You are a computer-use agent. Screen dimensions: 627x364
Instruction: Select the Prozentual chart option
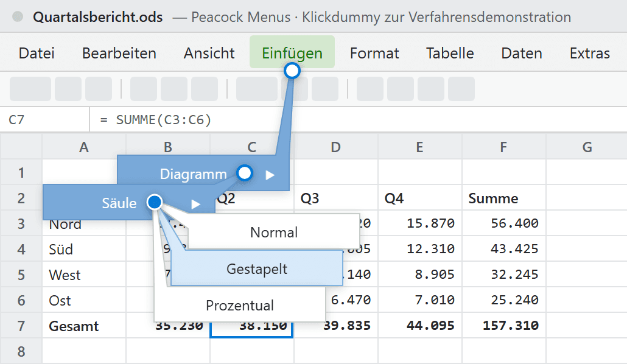tap(239, 305)
